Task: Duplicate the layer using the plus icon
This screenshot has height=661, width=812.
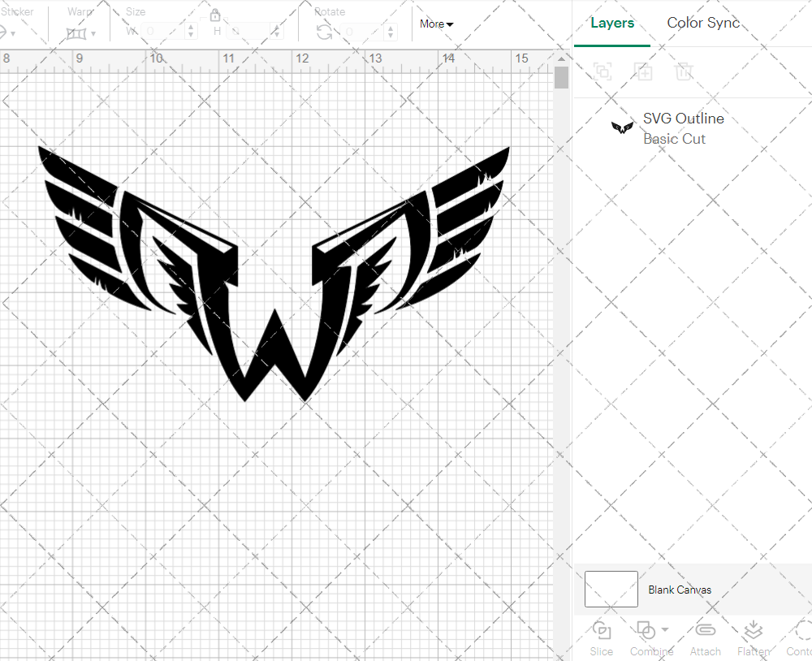Action: click(x=644, y=71)
